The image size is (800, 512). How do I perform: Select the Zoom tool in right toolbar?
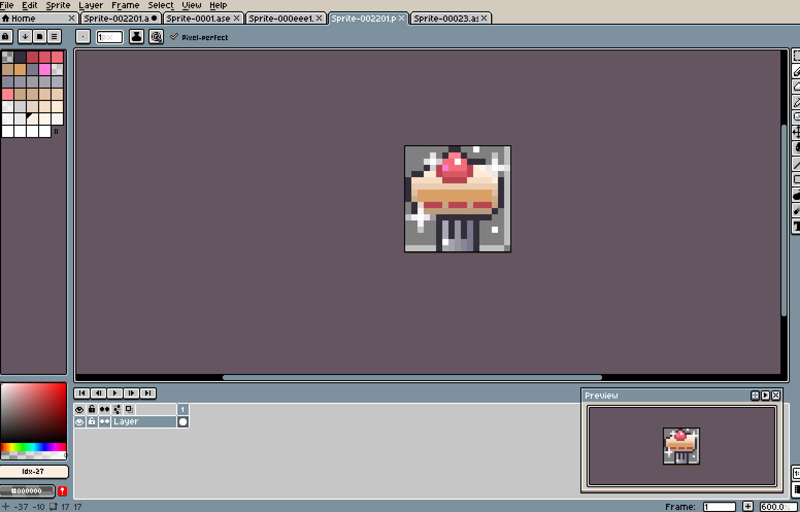pyautogui.click(x=796, y=117)
